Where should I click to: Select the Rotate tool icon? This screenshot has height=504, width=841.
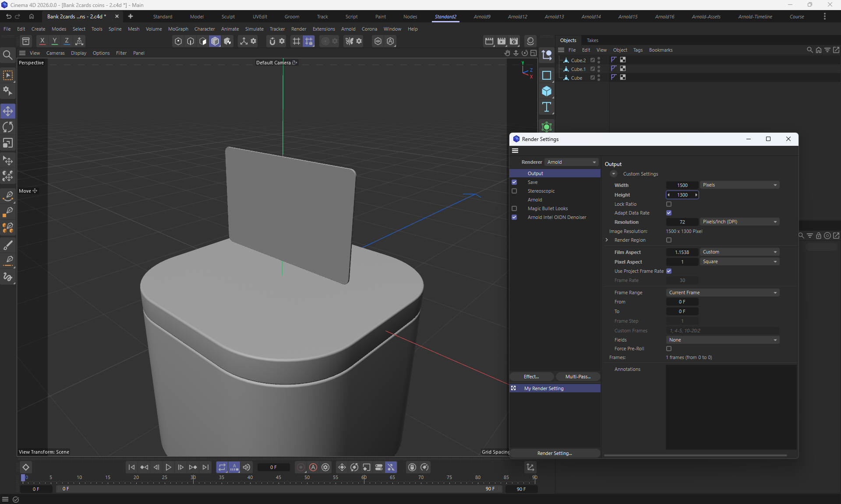pyautogui.click(x=8, y=127)
